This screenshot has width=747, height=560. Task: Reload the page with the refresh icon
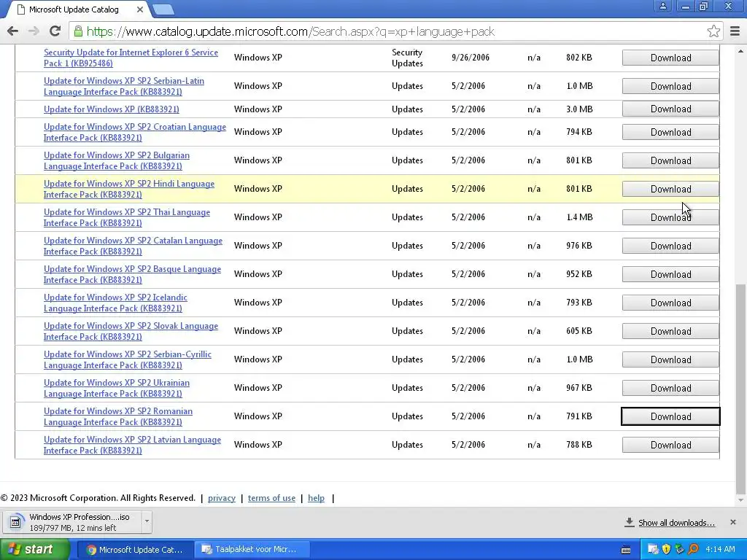pos(55,31)
